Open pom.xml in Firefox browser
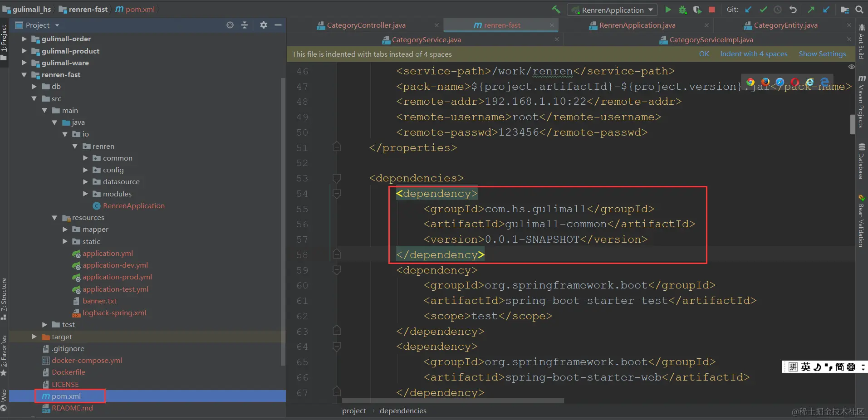 (765, 82)
